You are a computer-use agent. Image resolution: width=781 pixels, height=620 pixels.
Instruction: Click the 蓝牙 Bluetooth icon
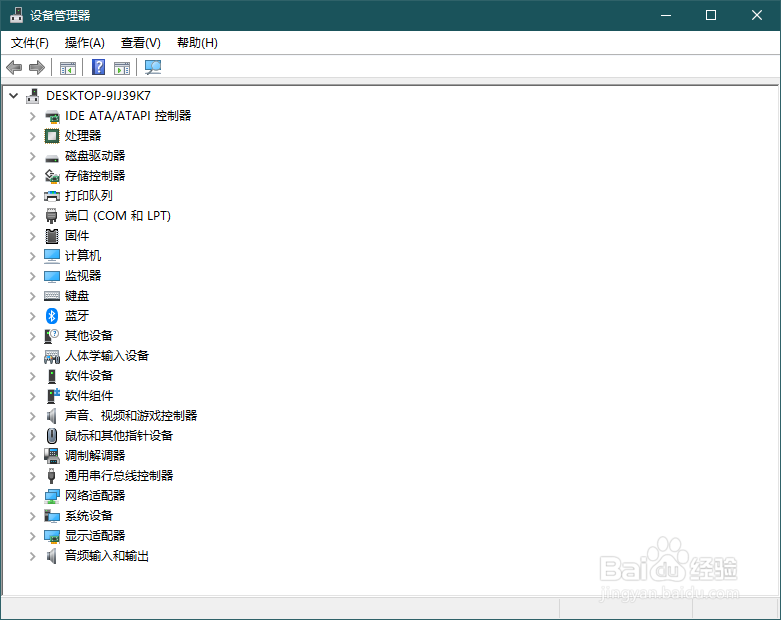pos(52,316)
